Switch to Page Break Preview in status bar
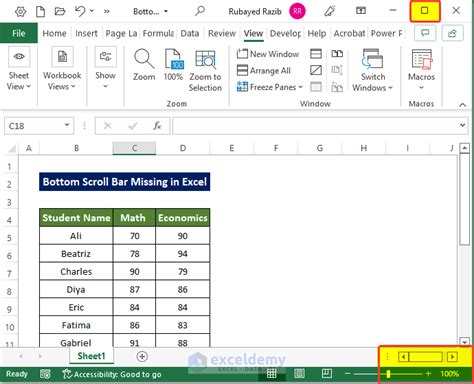 point(327,374)
